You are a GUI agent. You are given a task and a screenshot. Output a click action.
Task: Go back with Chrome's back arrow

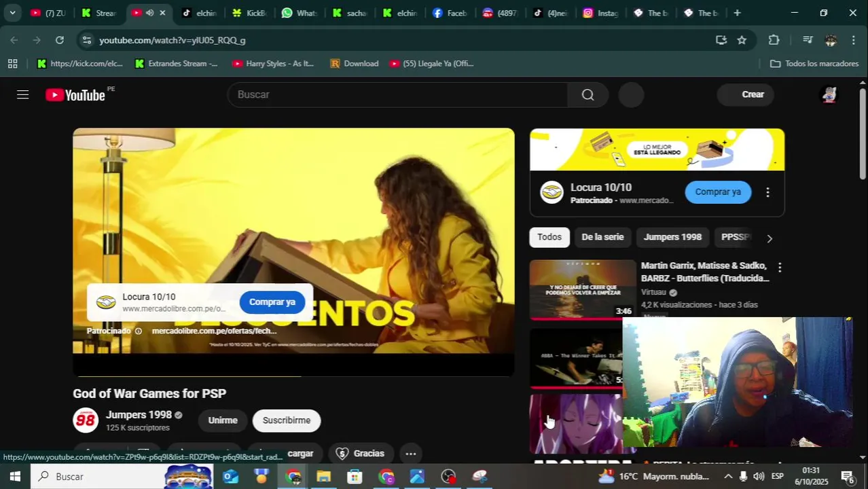point(14,40)
